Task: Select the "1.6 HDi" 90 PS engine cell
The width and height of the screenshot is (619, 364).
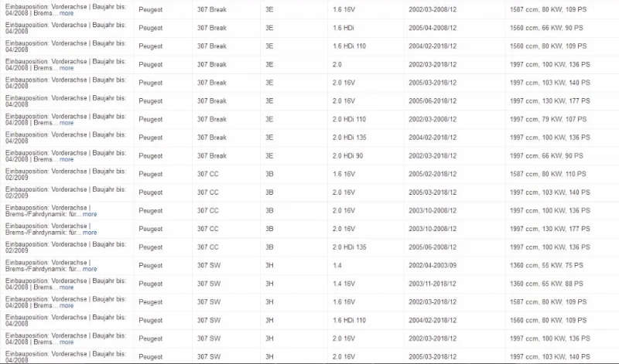Action: coord(343,28)
